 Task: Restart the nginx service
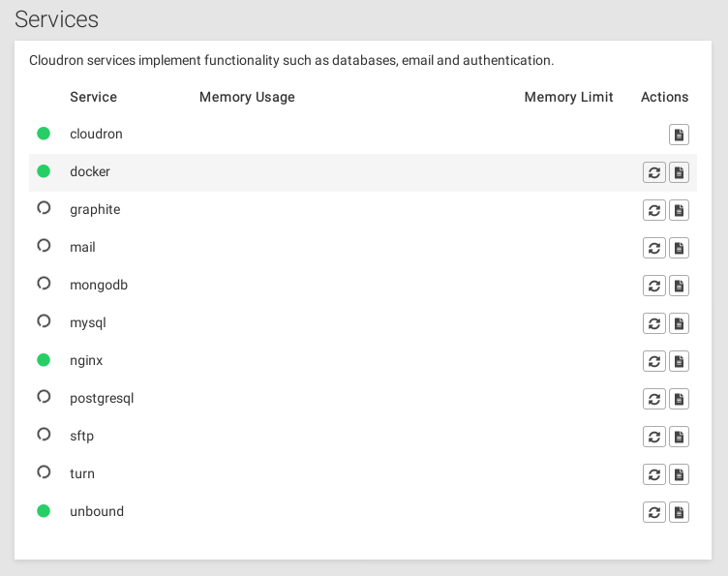pos(654,361)
